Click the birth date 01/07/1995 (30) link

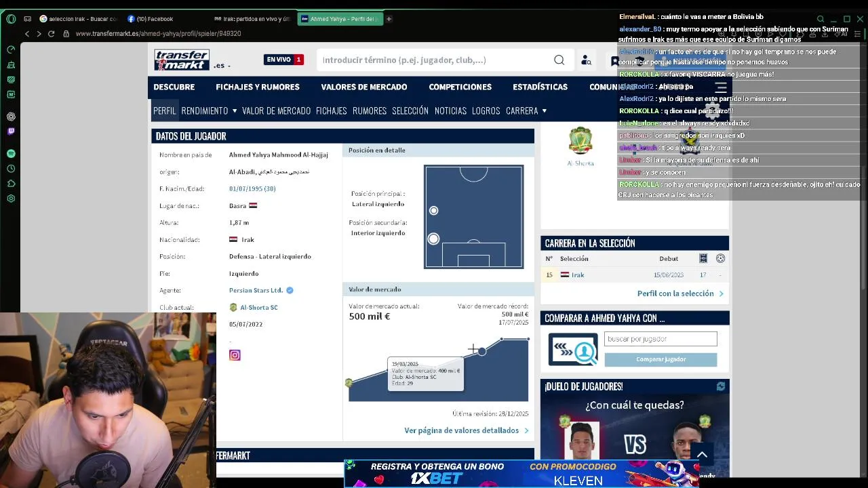[x=252, y=188]
